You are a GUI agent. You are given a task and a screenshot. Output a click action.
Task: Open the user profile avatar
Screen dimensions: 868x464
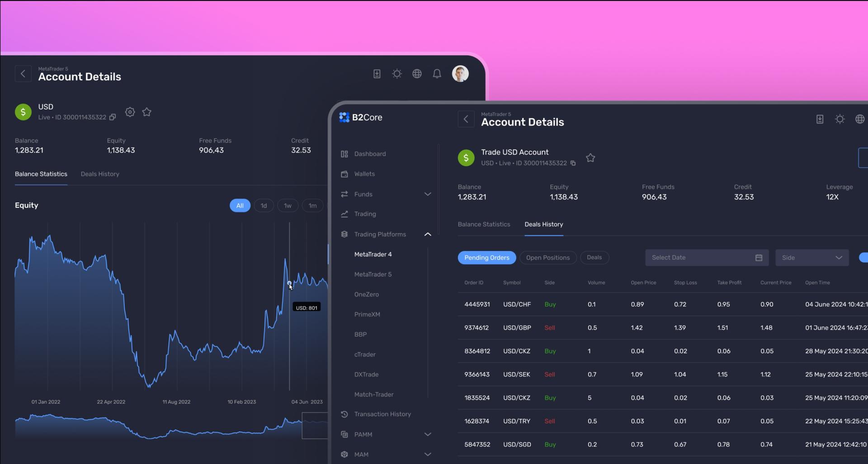click(460, 74)
